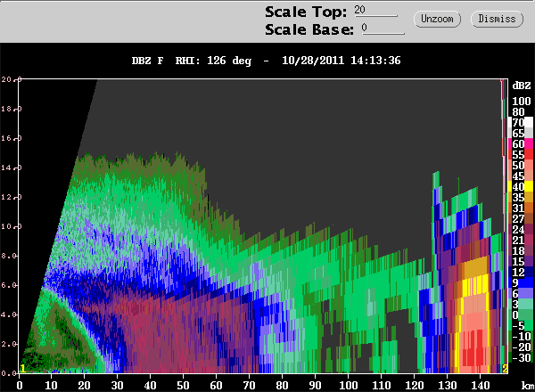Click the 100 km range axis label
This screenshot has height=392, width=535.
point(349,386)
